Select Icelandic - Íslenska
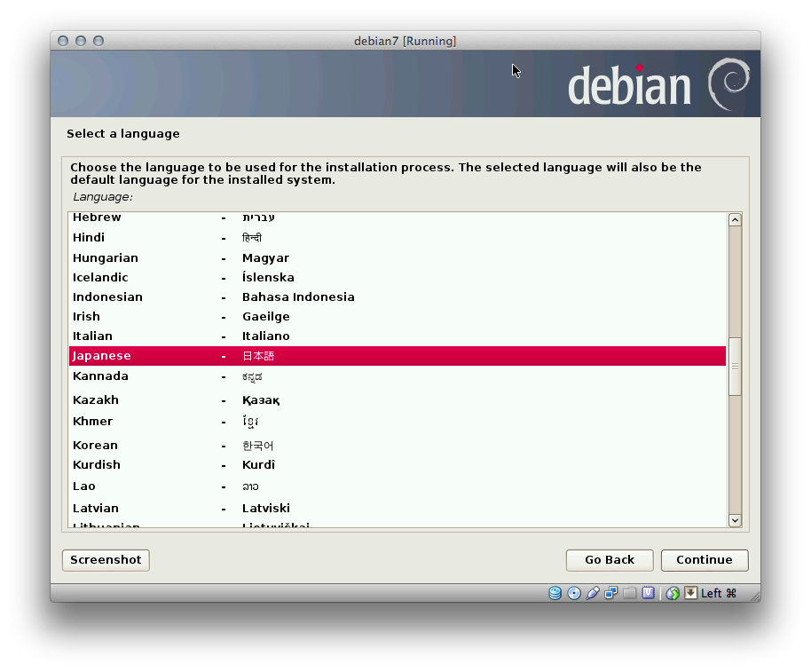Screen dimensions: 811x672 (398, 277)
